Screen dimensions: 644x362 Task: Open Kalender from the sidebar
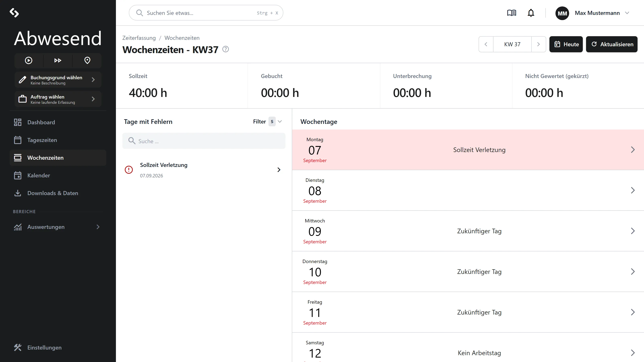tap(58, 176)
